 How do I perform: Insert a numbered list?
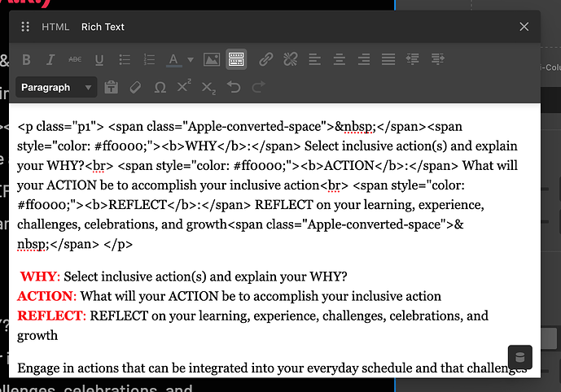pos(149,59)
